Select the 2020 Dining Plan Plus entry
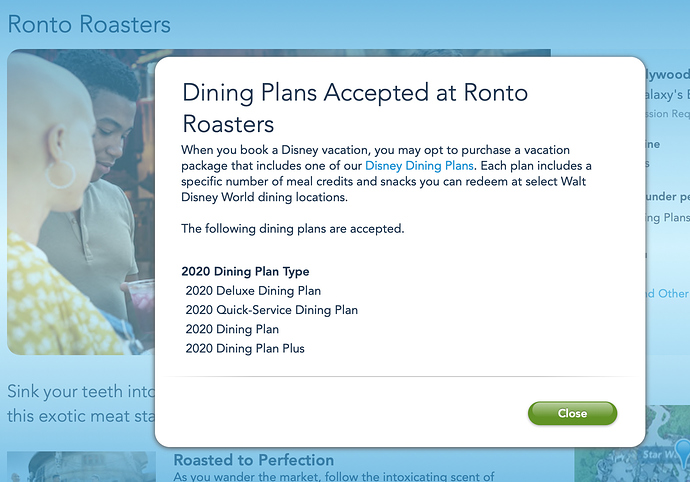 click(245, 349)
